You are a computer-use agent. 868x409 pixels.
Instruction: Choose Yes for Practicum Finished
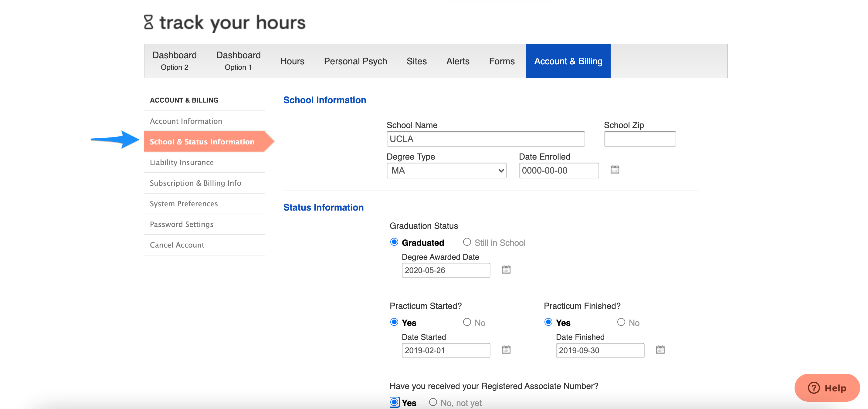pos(548,323)
